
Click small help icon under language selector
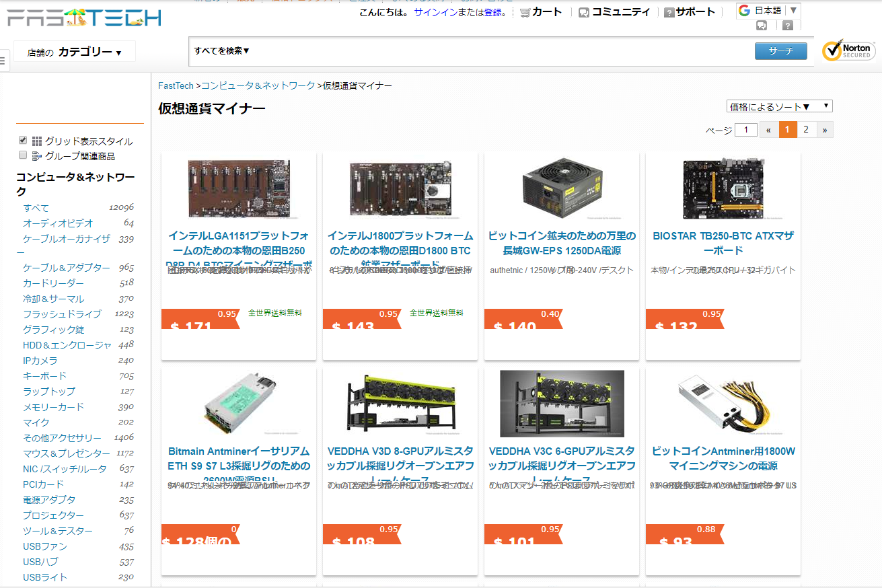click(x=788, y=26)
